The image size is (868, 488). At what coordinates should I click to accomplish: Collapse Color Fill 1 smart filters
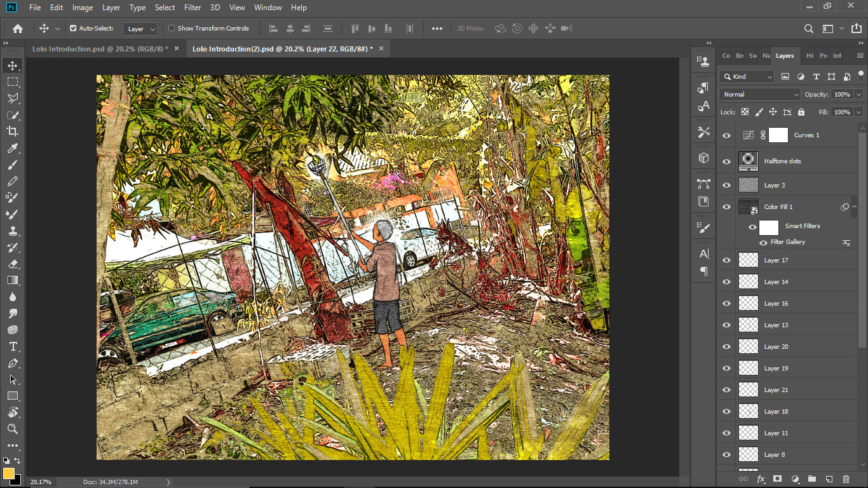[x=854, y=207]
